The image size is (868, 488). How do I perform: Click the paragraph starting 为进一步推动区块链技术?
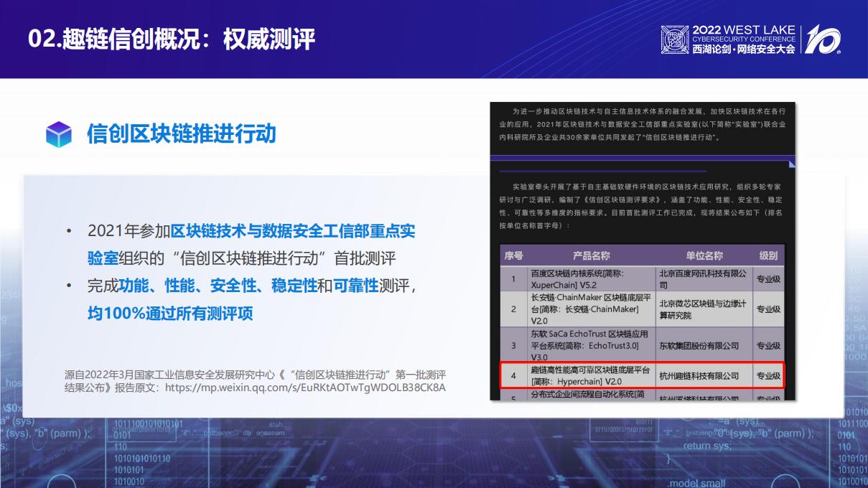pyautogui.click(x=643, y=123)
